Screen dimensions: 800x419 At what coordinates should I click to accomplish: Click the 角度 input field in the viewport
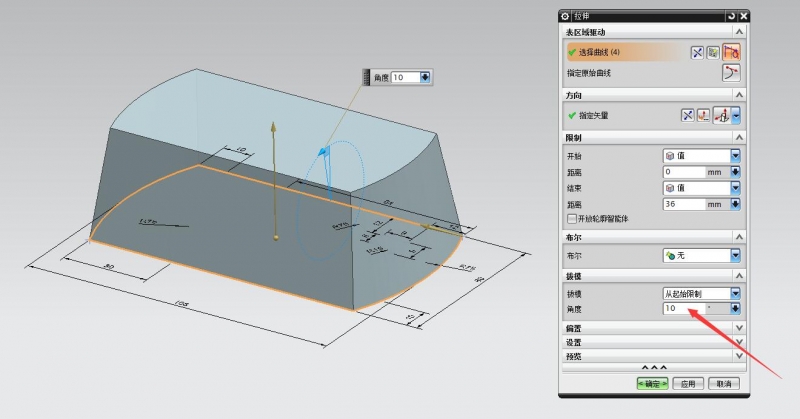[405, 77]
